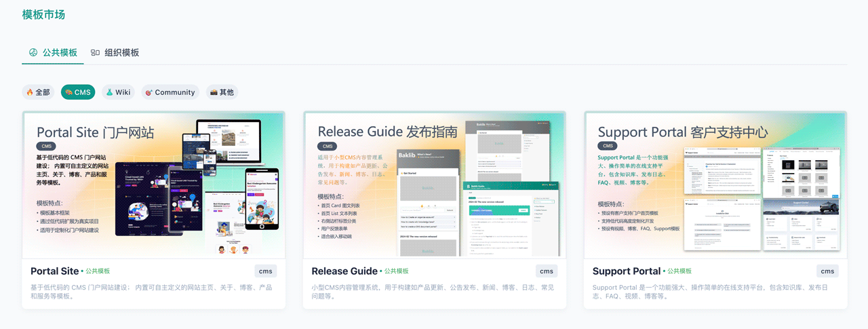Image resolution: width=868 pixels, height=329 pixels.
Task: Filter templates by 全部
Action: pyautogui.click(x=39, y=92)
